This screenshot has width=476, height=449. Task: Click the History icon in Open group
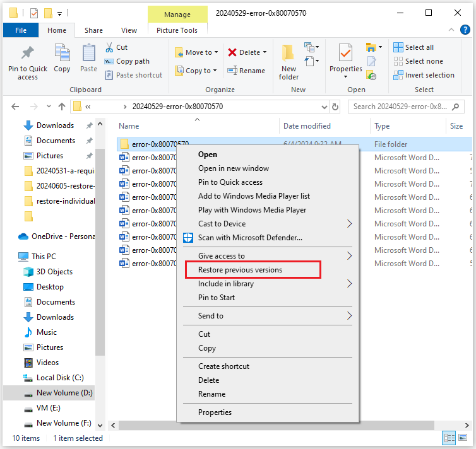tap(372, 75)
